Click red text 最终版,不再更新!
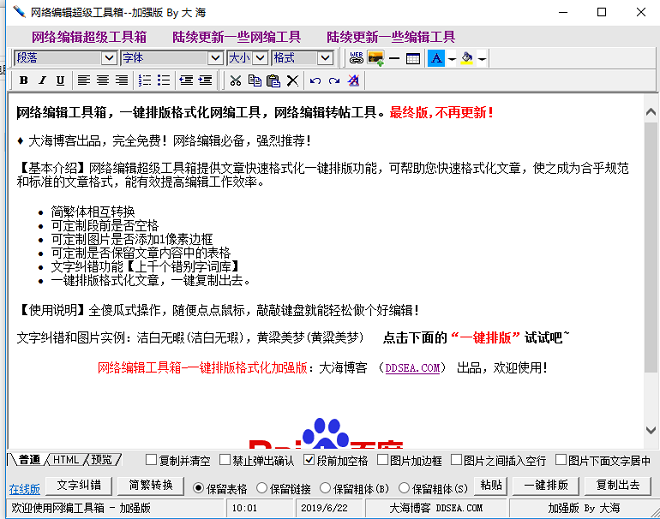The image size is (660, 519). (441, 113)
